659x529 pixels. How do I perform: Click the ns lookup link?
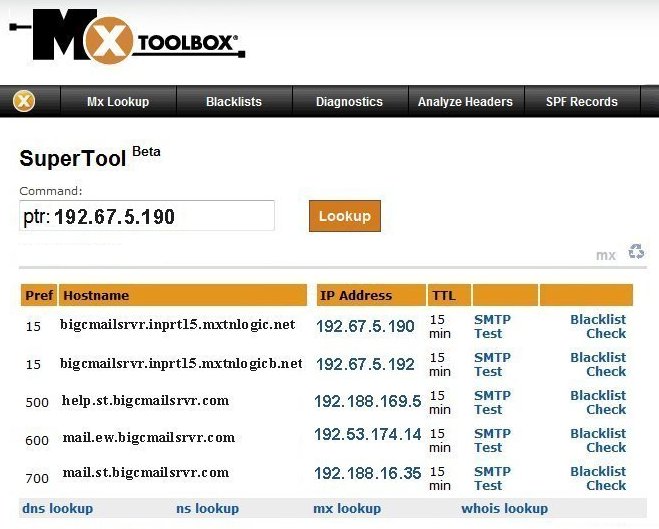208,508
